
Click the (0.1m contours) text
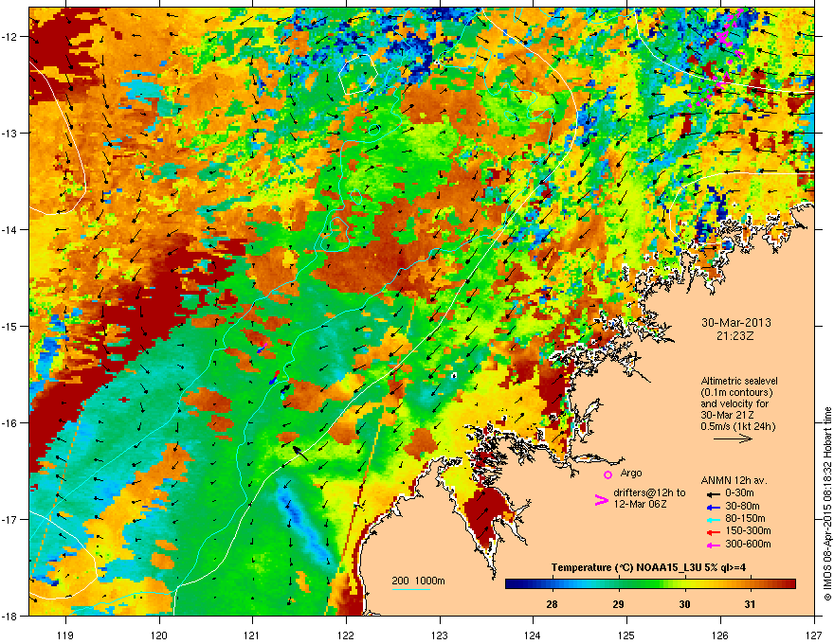[x=736, y=393]
